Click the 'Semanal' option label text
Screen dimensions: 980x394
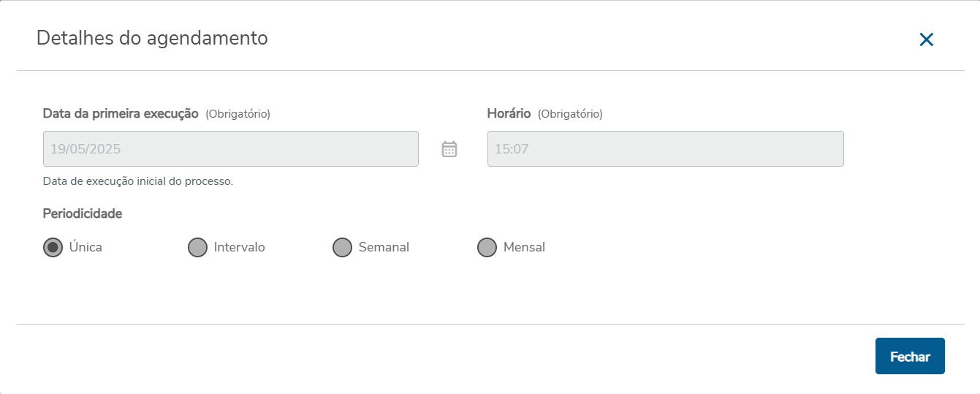(384, 247)
